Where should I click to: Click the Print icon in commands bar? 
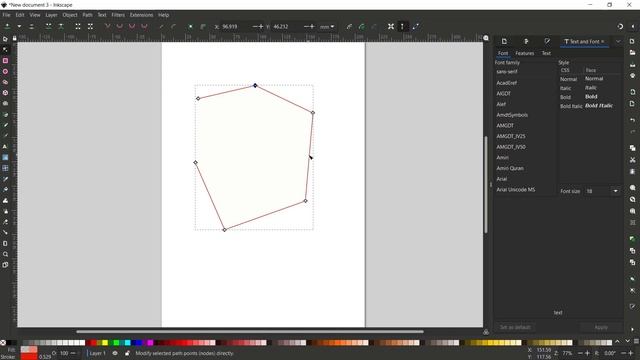pyautogui.click(x=632, y=76)
